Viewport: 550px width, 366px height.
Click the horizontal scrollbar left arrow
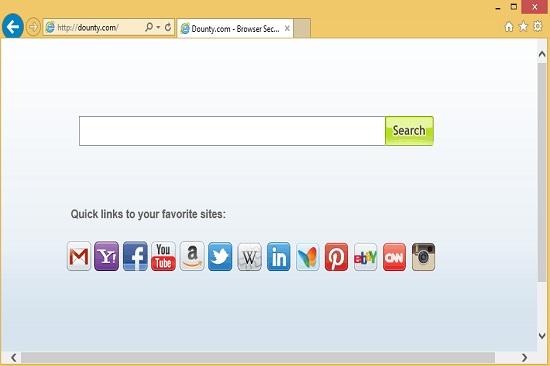tap(13, 358)
